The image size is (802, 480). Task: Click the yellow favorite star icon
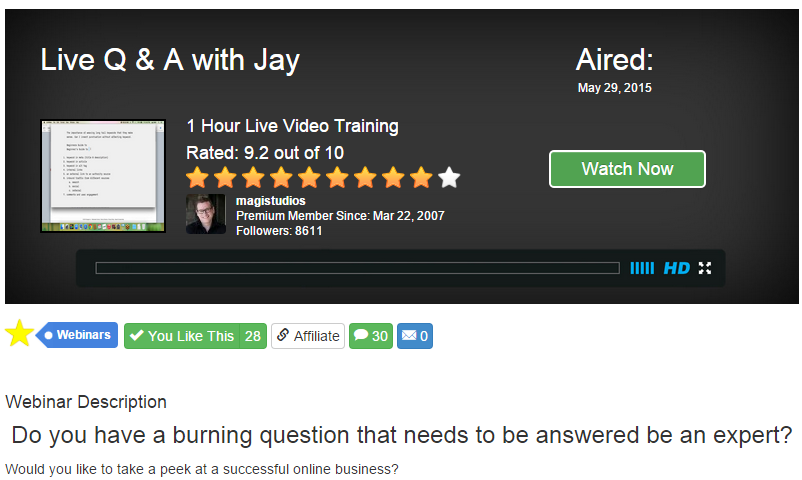point(19,333)
